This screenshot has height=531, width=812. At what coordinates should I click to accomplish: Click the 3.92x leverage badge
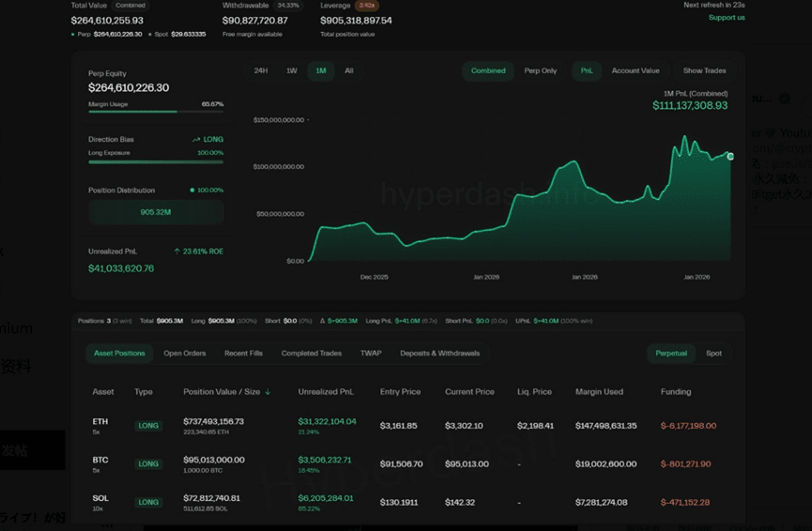[x=367, y=6]
